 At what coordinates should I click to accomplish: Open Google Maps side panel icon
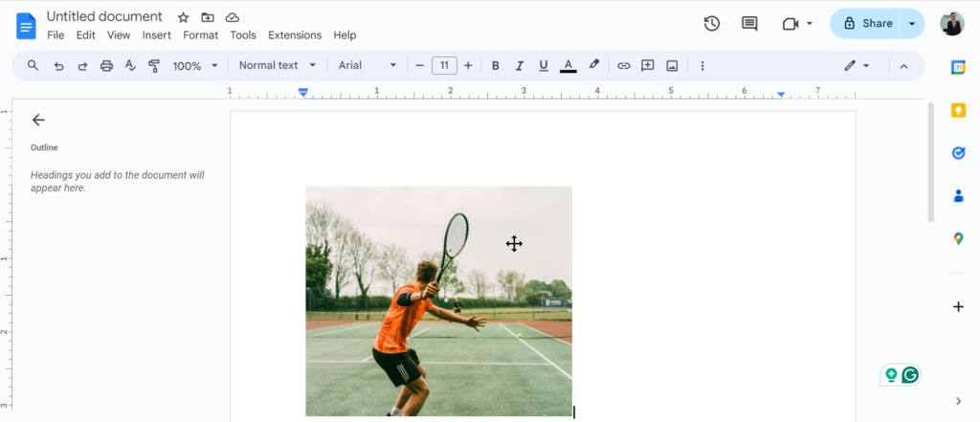[x=958, y=239]
